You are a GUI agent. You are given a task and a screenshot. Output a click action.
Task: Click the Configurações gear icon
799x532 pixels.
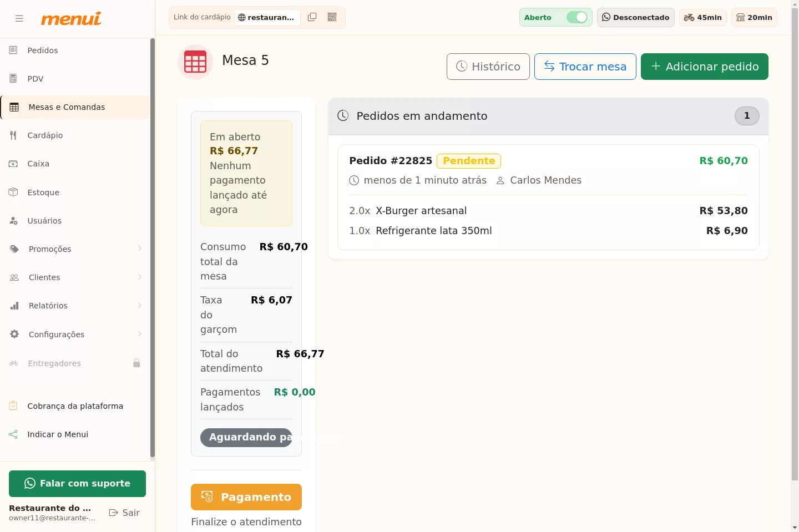click(x=14, y=335)
